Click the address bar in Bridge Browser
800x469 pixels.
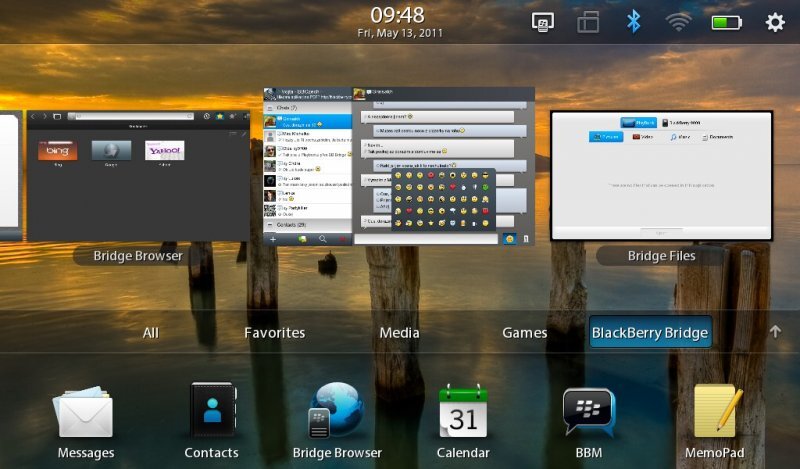(x=131, y=116)
